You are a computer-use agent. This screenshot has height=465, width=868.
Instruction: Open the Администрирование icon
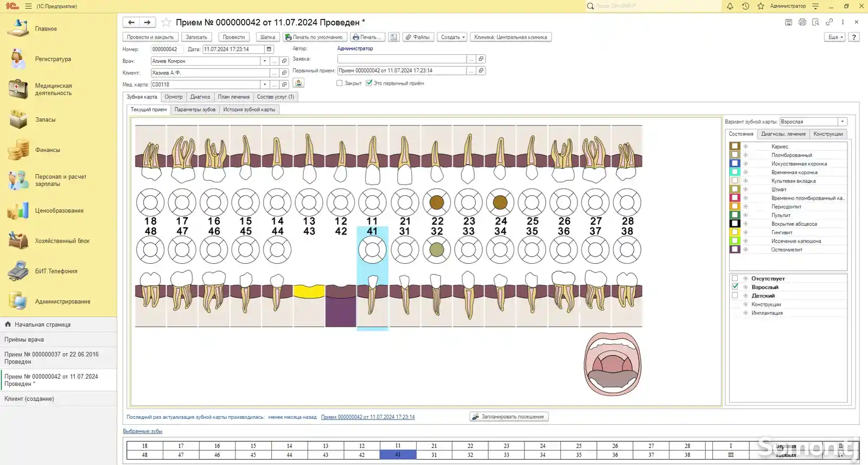[x=18, y=301]
